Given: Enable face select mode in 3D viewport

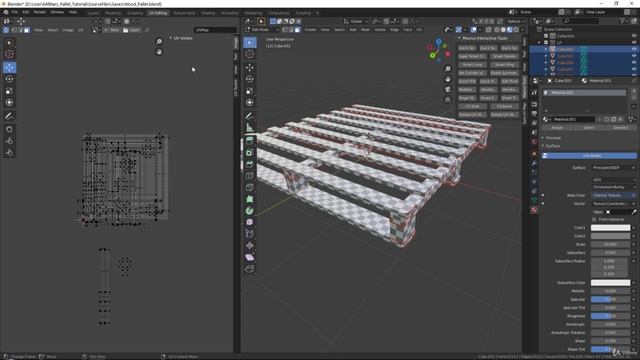Looking at the screenshot, I should [x=298, y=30].
